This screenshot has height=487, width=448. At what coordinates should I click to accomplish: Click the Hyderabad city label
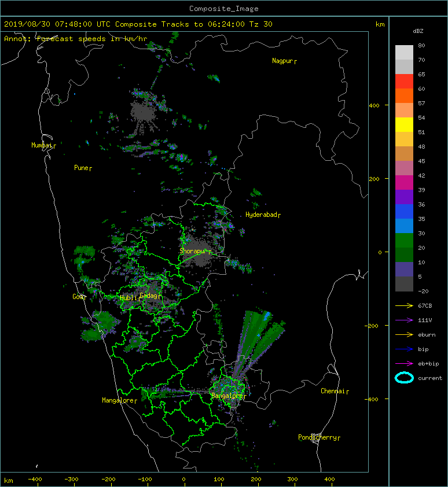(x=261, y=215)
